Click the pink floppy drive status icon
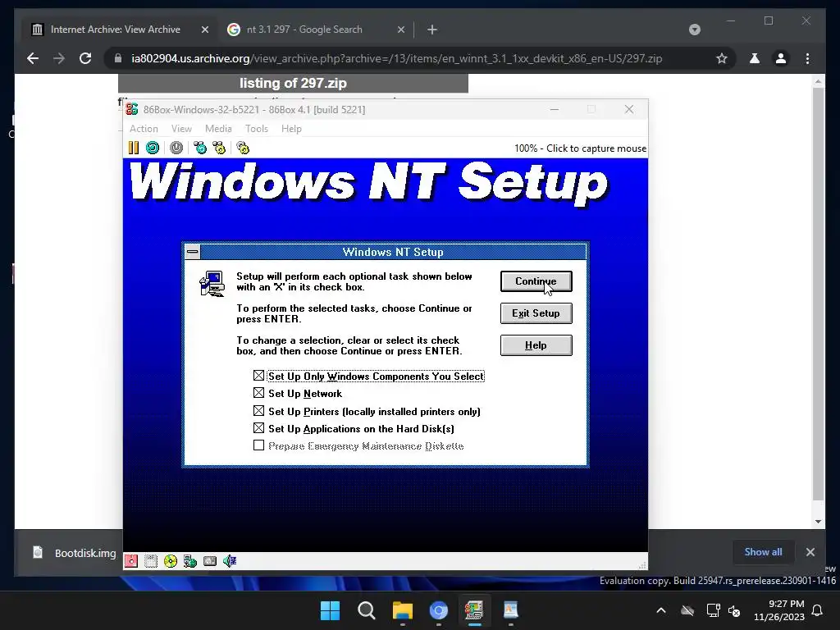Screen dimensions: 840x630 [x=130, y=561]
